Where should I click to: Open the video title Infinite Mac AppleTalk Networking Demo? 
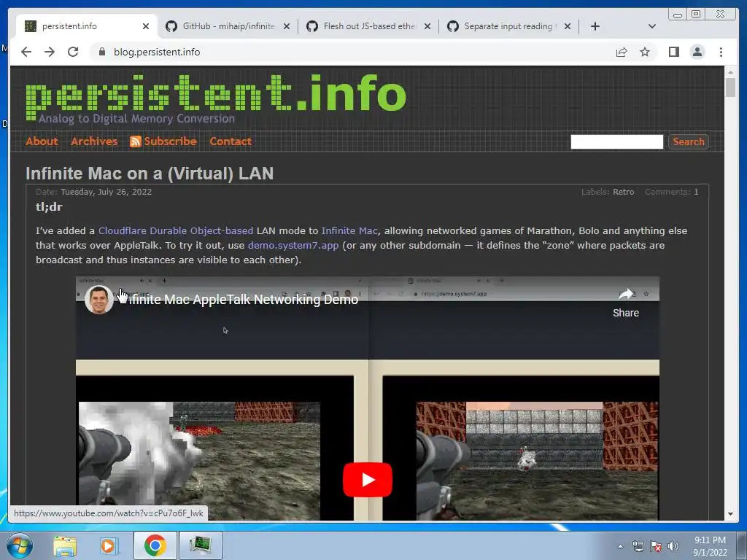[243, 300]
